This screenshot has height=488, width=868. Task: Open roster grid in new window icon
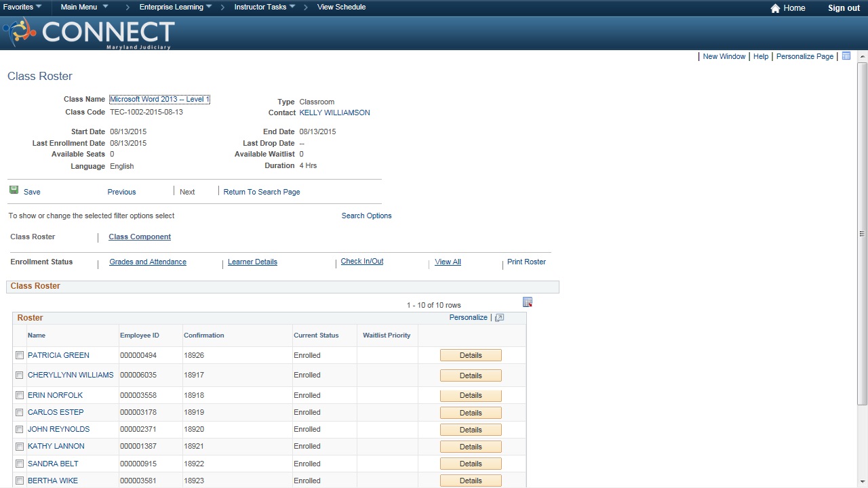[500, 318]
